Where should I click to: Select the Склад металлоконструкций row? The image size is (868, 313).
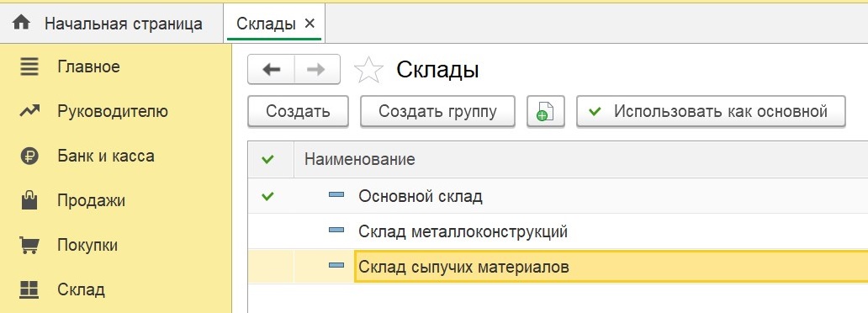558,231
